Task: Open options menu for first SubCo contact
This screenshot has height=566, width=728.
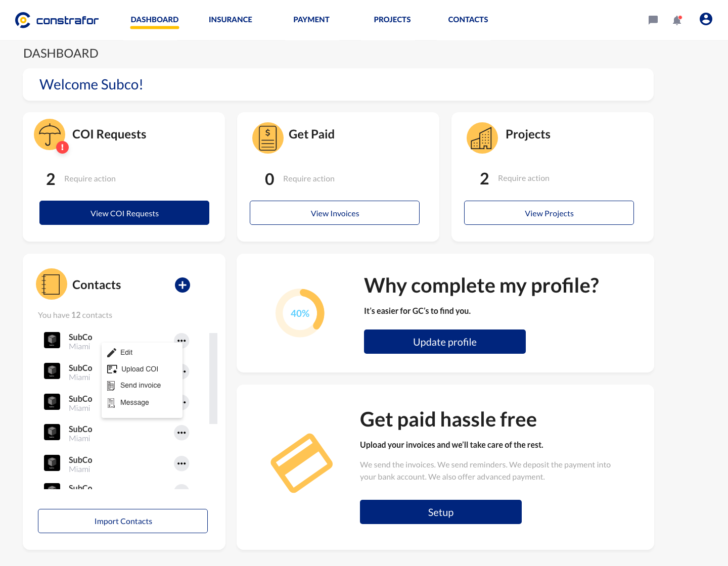Action: [181, 340]
